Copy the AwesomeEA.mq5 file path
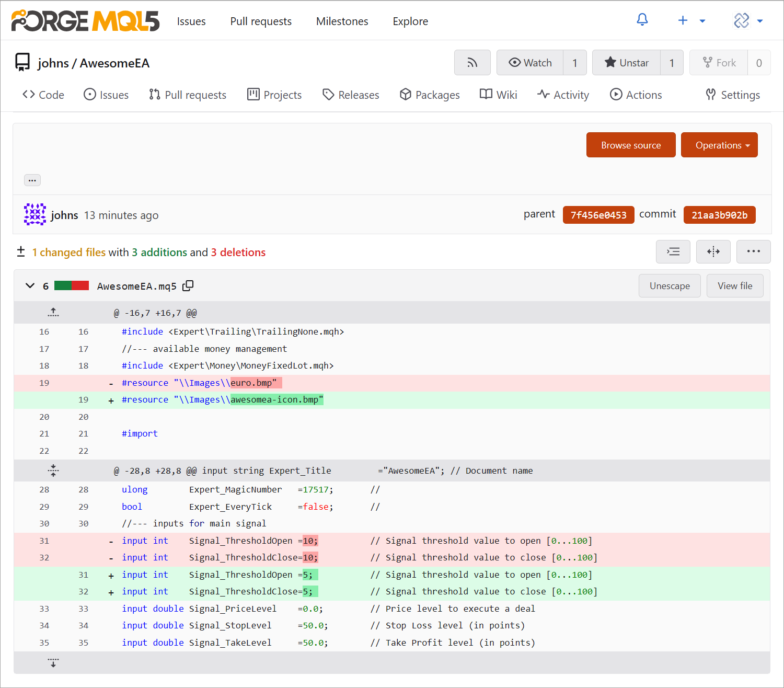784x688 pixels. pyautogui.click(x=188, y=285)
